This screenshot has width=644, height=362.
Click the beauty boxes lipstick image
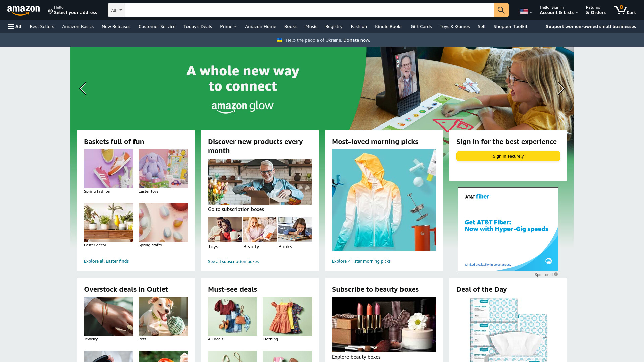[x=384, y=324]
